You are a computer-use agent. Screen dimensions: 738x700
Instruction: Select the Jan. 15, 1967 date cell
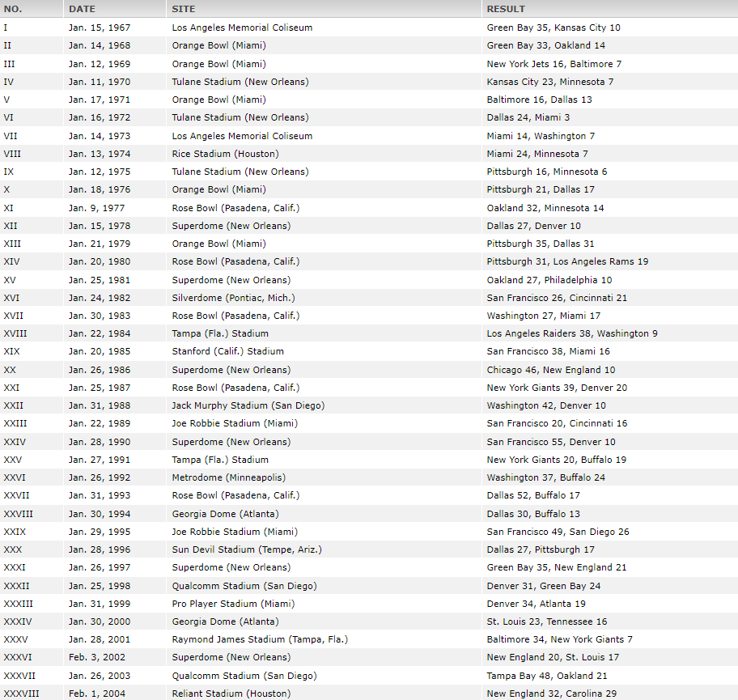coord(100,28)
